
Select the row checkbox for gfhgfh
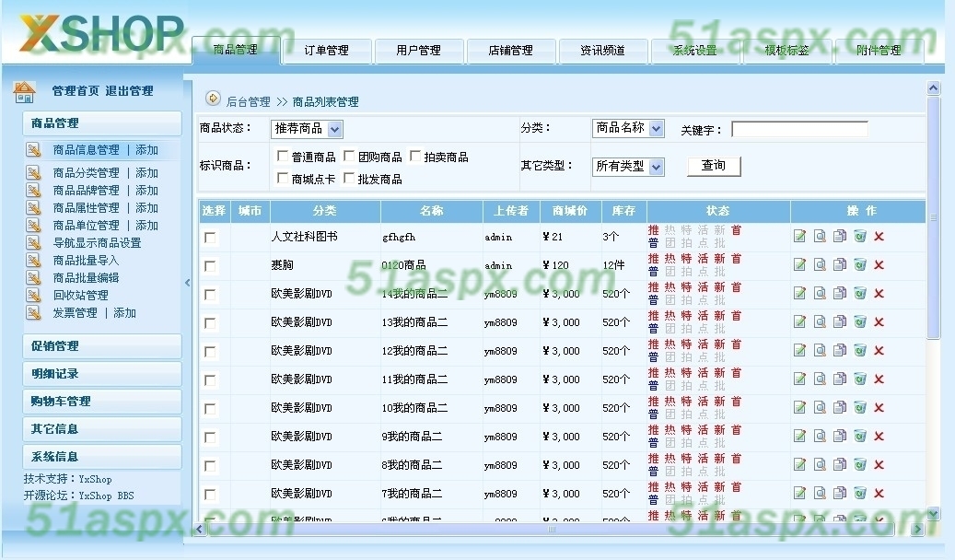[210, 238]
